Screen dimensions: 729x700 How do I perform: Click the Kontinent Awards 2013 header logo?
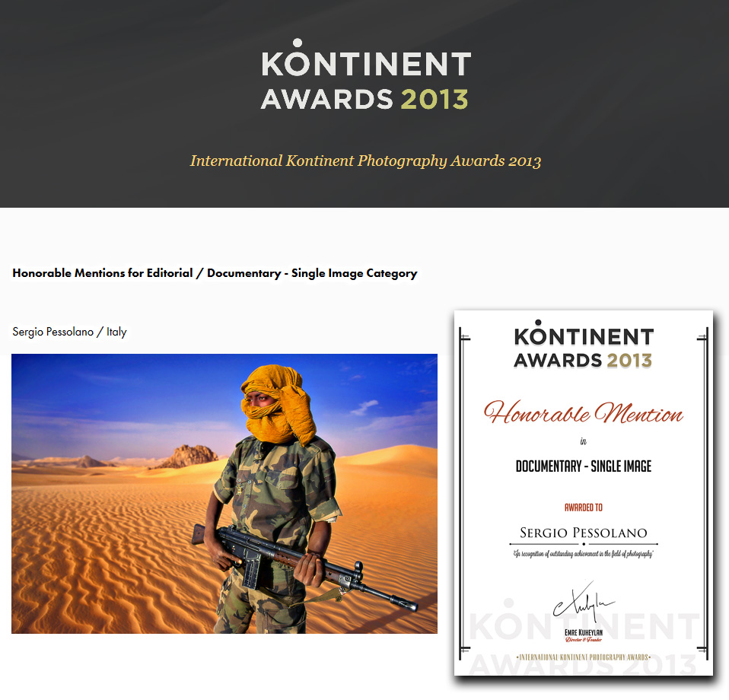point(365,76)
